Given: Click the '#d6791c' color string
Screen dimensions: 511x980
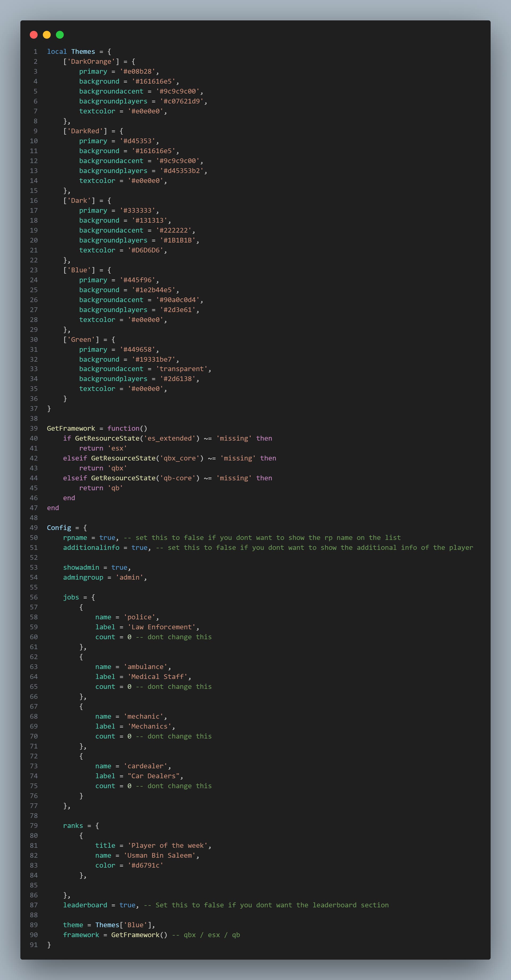Looking at the screenshot, I should tap(145, 865).
